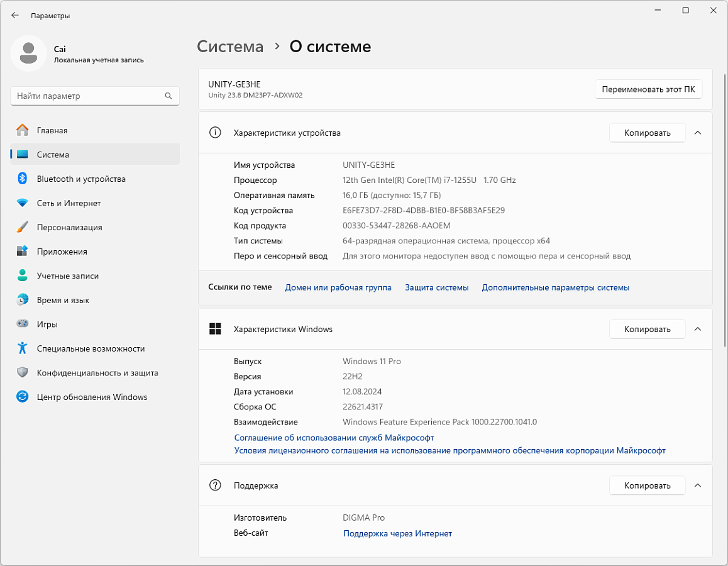Click the processor value i7-1255U text
The height and width of the screenshot is (566, 728).
pos(429,180)
